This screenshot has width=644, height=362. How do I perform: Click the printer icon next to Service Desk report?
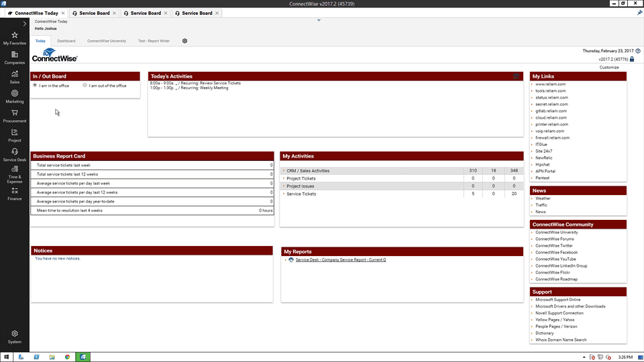[x=291, y=260]
